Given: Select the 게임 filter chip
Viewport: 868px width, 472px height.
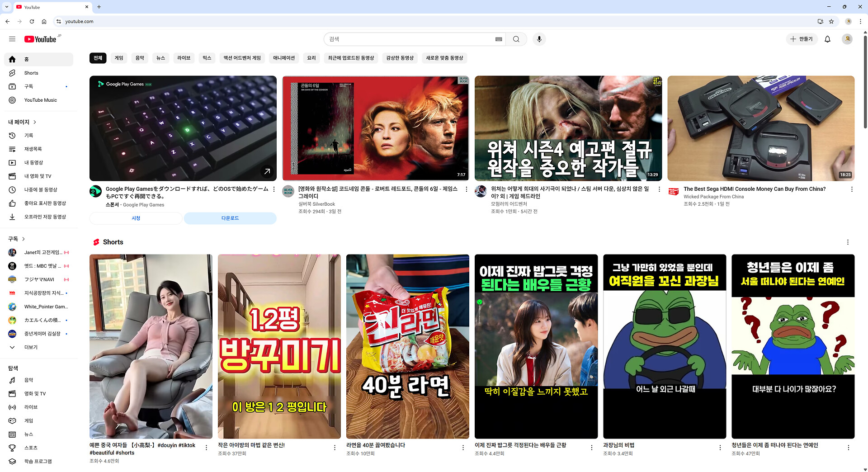Looking at the screenshot, I should point(119,58).
